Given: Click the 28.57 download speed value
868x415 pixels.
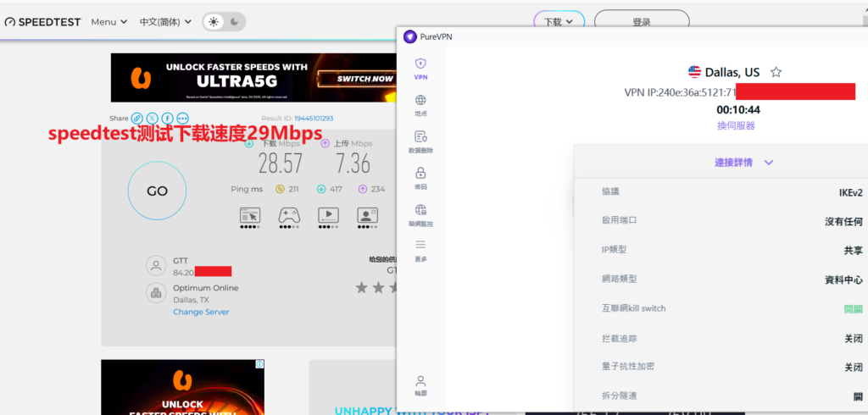Looking at the screenshot, I should coord(281,163).
